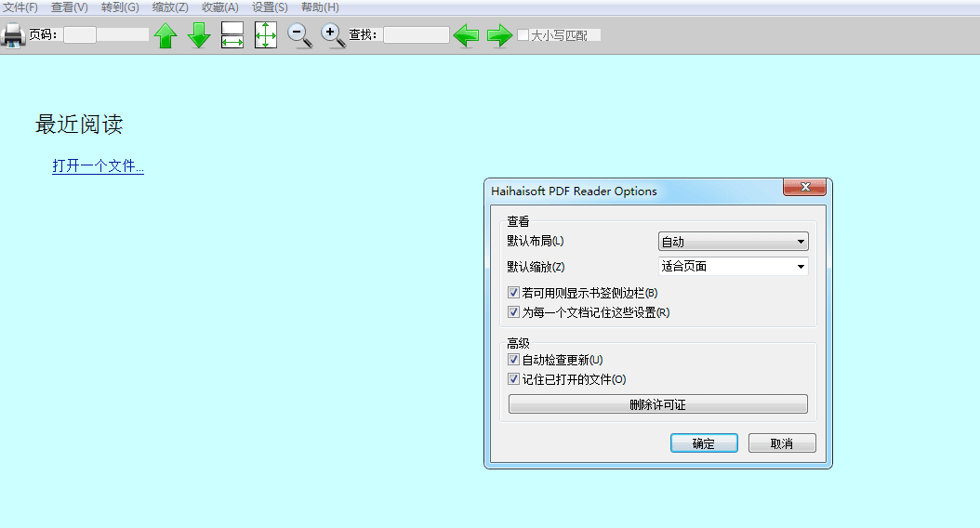Close the PDF Reader Options dialog
Image resolution: width=980 pixels, height=528 pixels.
tap(805, 187)
